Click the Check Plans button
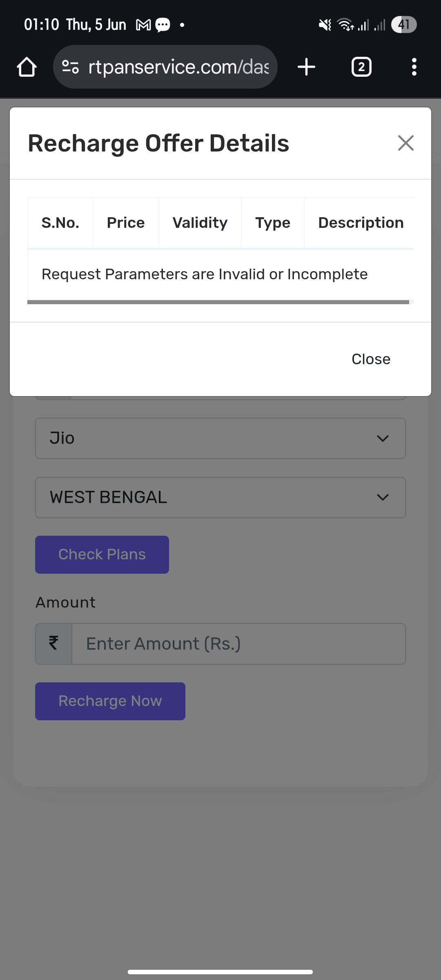This screenshot has width=441, height=980. click(x=102, y=555)
